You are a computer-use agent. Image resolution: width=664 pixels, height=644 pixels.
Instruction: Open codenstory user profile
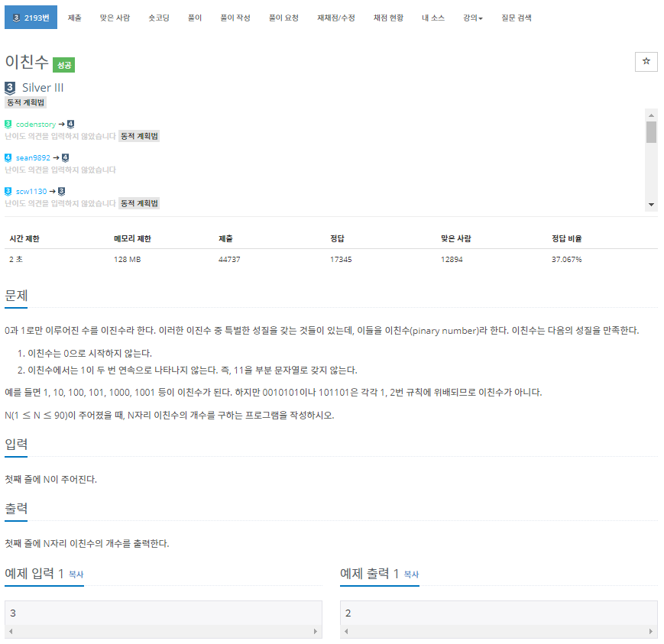(x=36, y=124)
